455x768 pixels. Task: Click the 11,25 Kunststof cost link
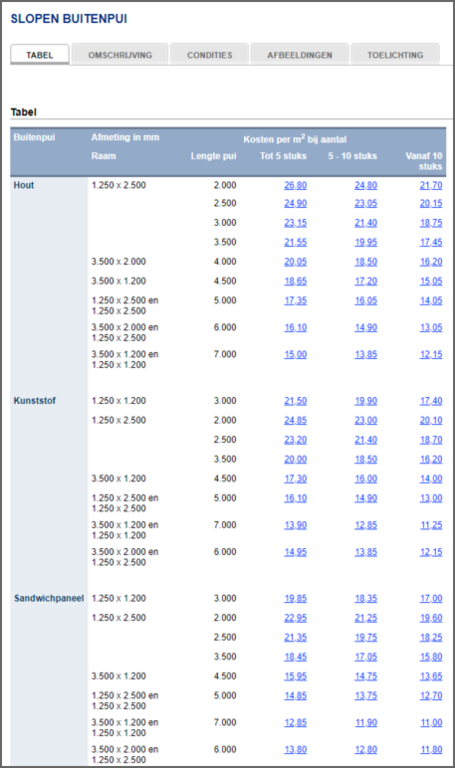[x=431, y=525]
